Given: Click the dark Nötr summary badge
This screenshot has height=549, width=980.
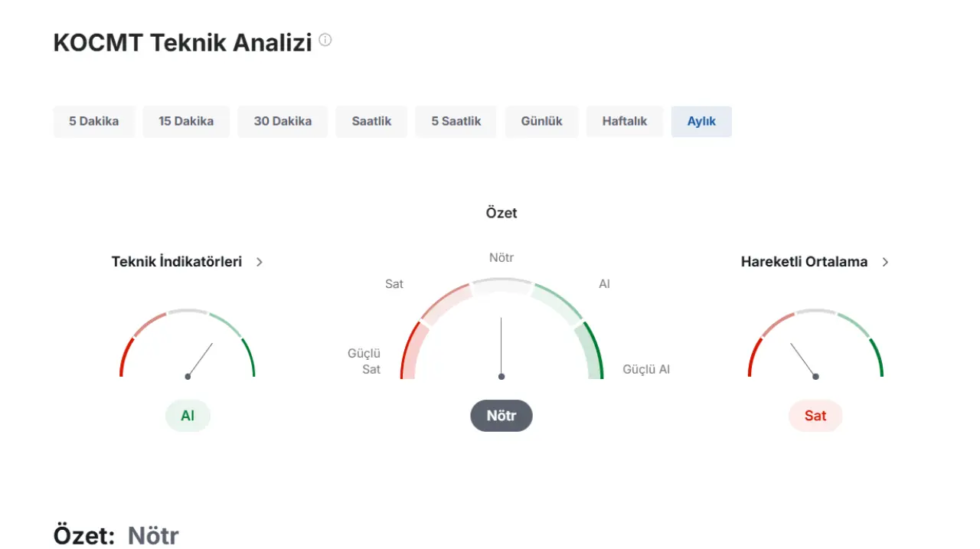Looking at the screenshot, I should pyautogui.click(x=501, y=416).
